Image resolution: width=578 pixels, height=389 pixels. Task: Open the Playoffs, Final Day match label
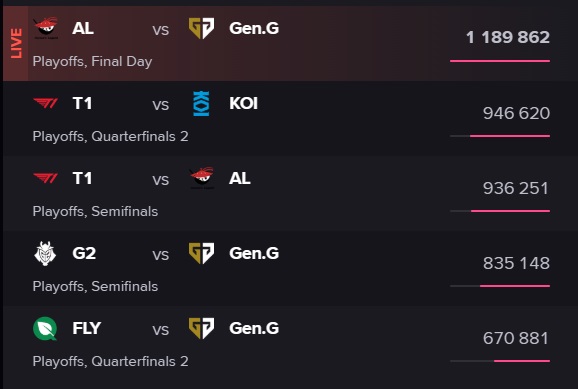(x=92, y=62)
